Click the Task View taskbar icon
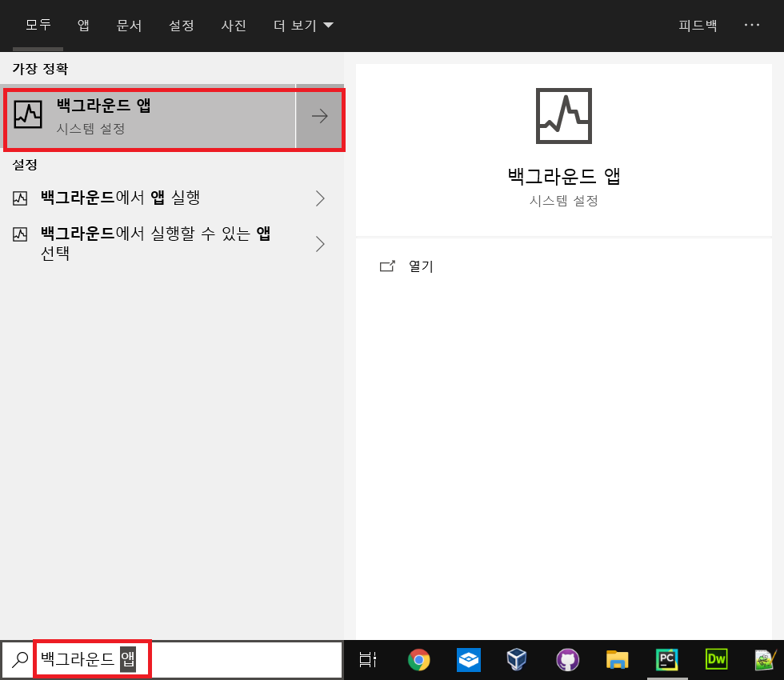 coord(368,660)
